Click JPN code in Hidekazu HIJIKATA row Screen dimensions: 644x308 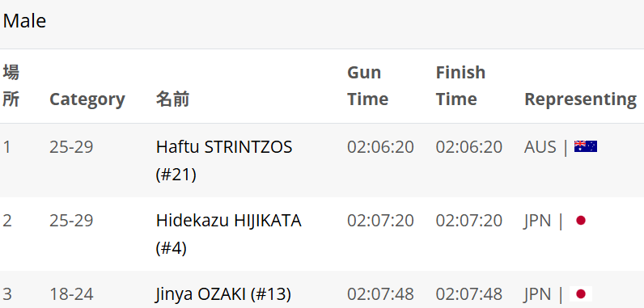pyautogui.click(x=537, y=221)
